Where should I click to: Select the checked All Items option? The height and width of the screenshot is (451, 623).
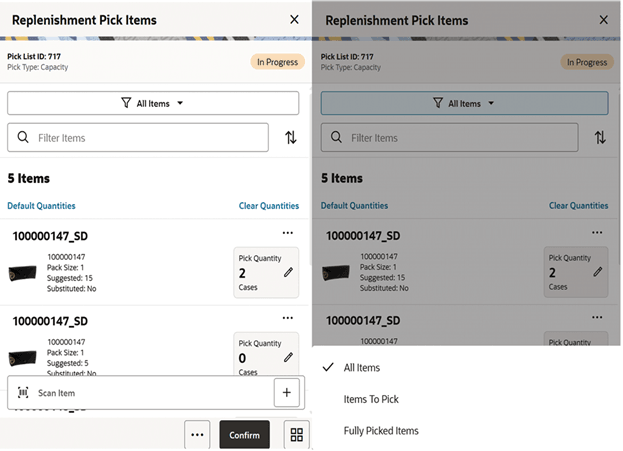363,368
